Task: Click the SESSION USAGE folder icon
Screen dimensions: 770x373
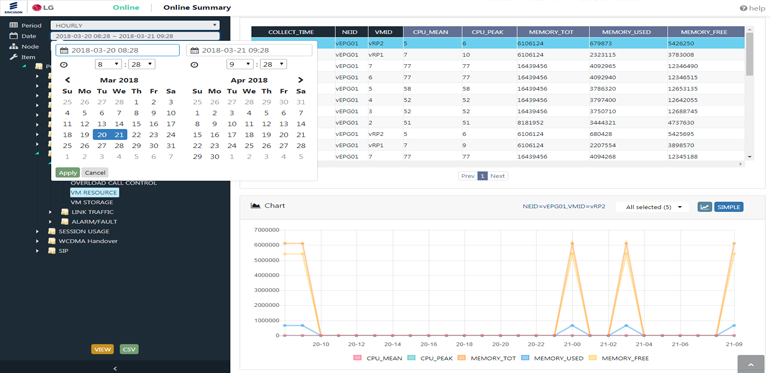Action: click(x=52, y=231)
